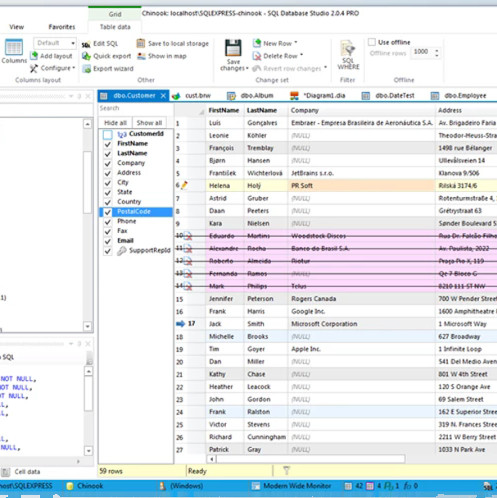
Task: Expand the New Row dropdown arrow
Action: pyautogui.click(x=296, y=43)
